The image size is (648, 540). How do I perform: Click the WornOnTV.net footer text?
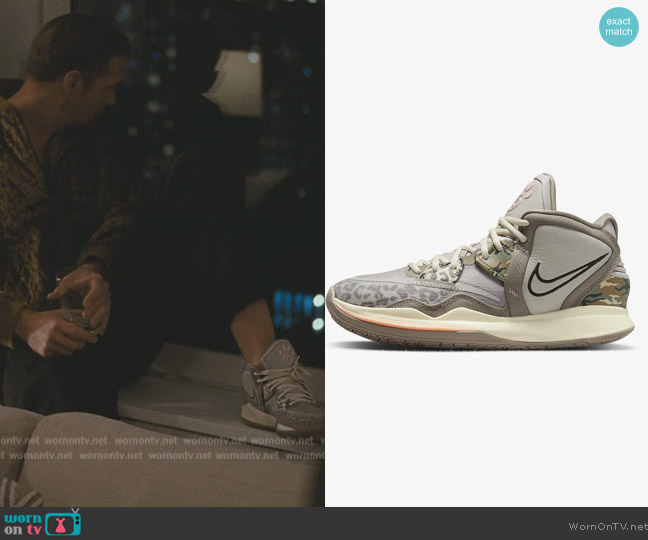pos(608,526)
